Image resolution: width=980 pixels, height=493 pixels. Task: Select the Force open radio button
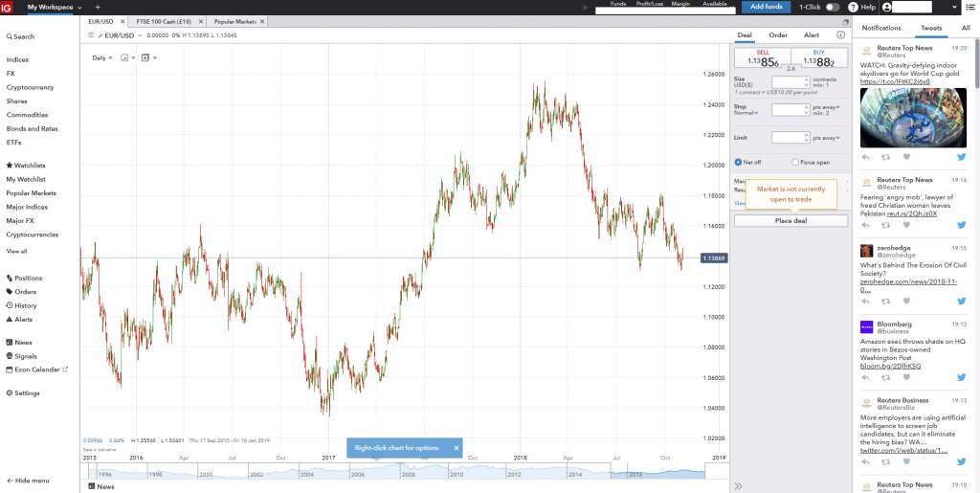point(795,162)
